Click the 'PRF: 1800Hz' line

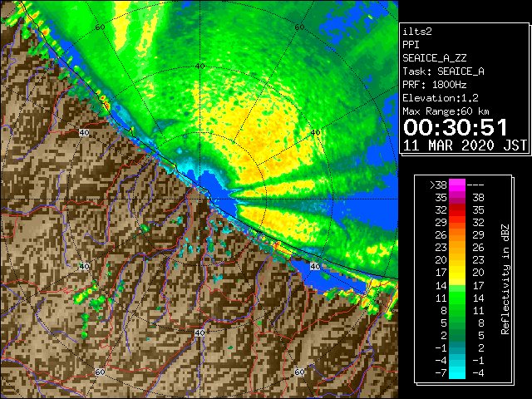[434, 85]
